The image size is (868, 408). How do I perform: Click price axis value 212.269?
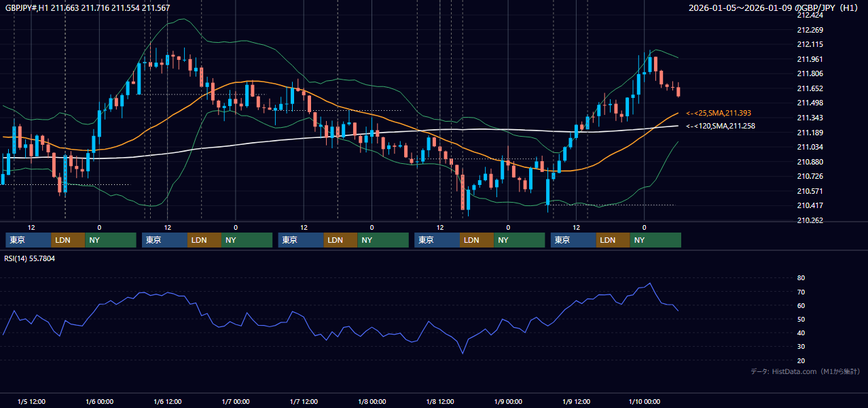pyautogui.click(x=810, y=30)
